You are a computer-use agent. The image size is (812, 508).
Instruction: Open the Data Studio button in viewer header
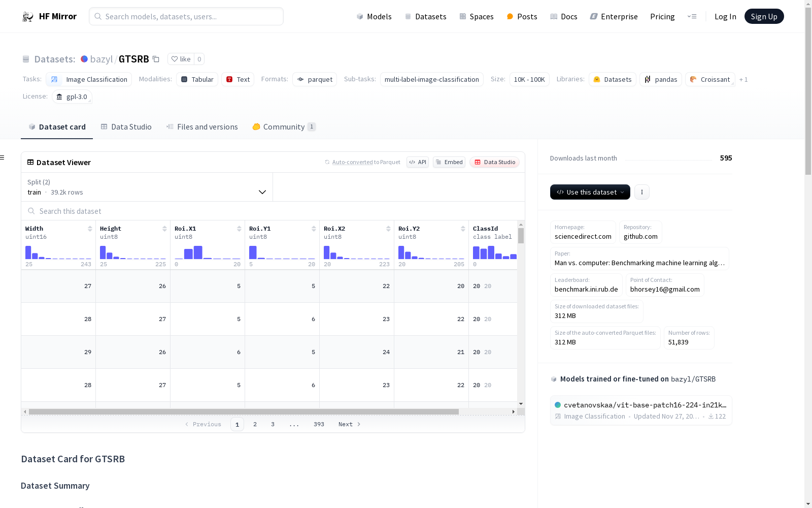tap(495, 162)
